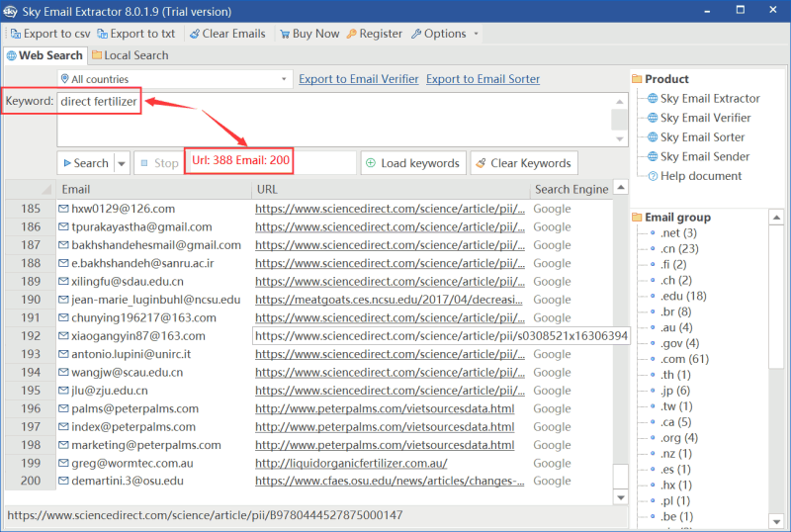The height and width of the screenshot is (532, 791).
Task: Click the Search play arrow icon
Action: pos(67,163)
